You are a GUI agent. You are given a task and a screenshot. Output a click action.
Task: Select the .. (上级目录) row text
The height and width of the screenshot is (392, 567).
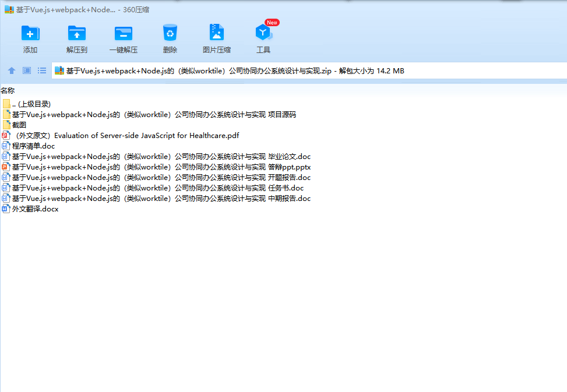31,104
